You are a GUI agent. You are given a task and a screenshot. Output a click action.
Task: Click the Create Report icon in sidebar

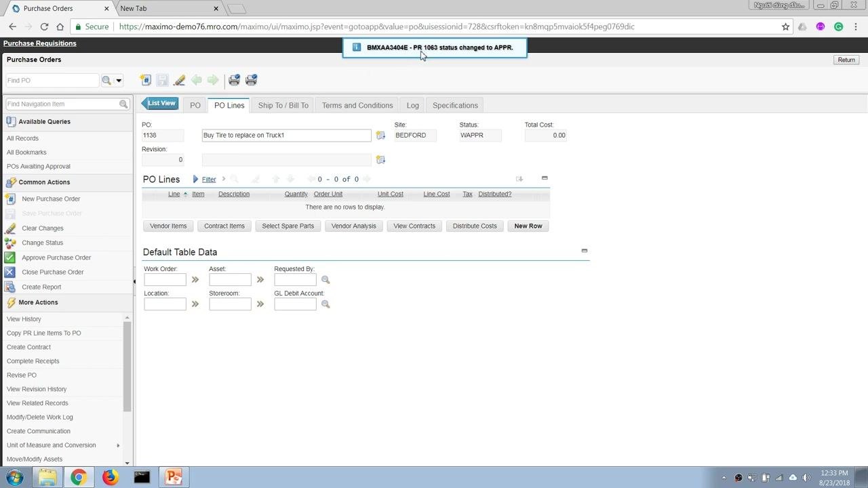pyautogui.click(x=9, y=287)
